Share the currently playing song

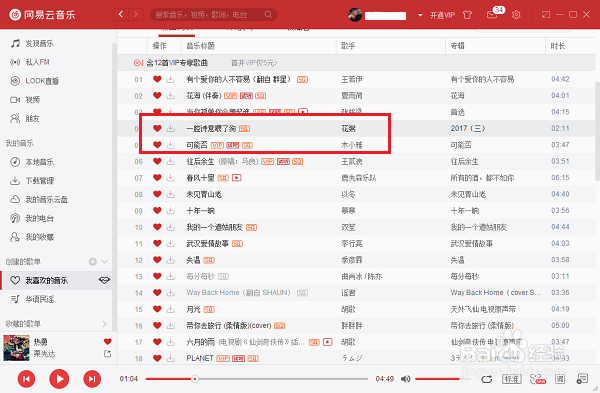108,354
